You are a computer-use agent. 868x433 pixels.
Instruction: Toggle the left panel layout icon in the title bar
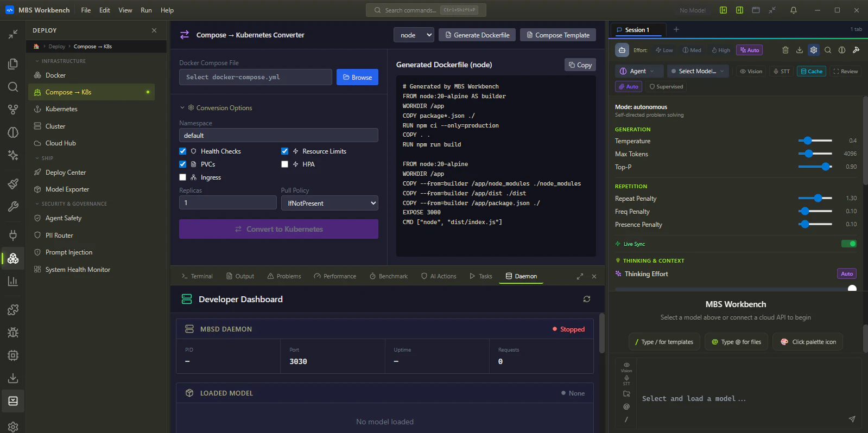click(723, 10)
